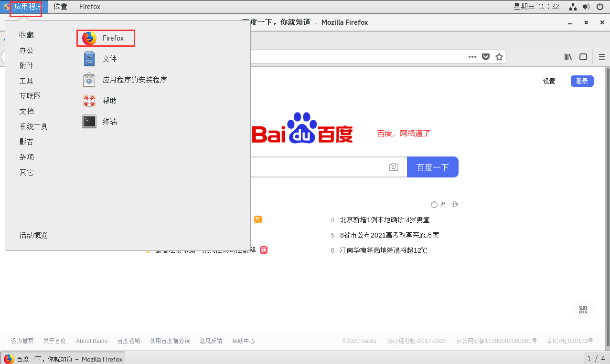This screenshot has height=364, width=610.
Task: Show the Firefox sidebar icon
Action: click(x=583, y=57)
